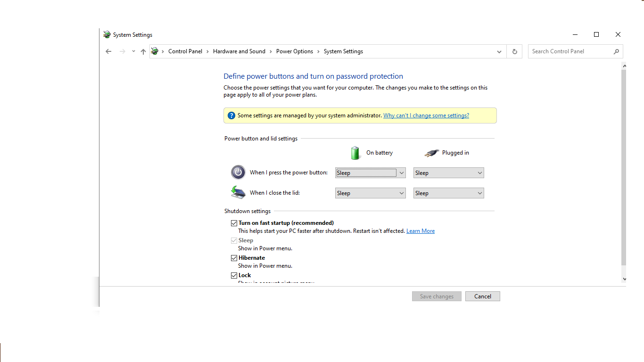Minimize the System Settings window
The width and height of the screenshot is (644, 362).
point(575,34)
